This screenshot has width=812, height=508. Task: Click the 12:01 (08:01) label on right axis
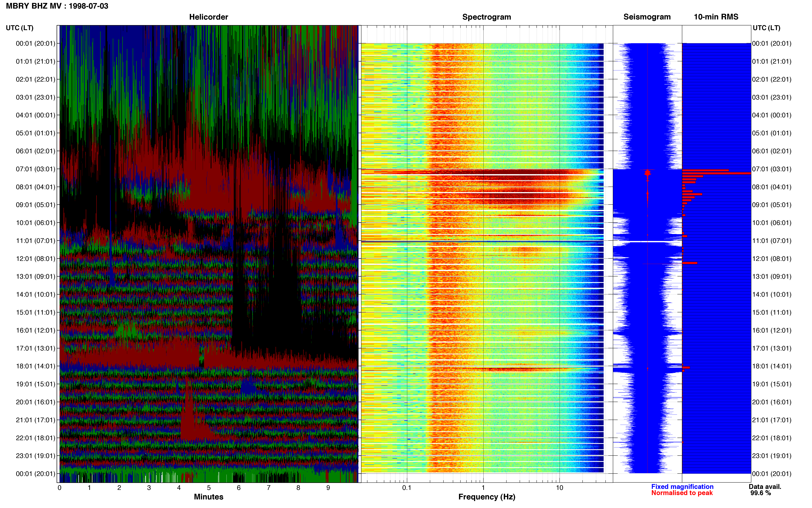pyautogui.click(x=772, y=259)
